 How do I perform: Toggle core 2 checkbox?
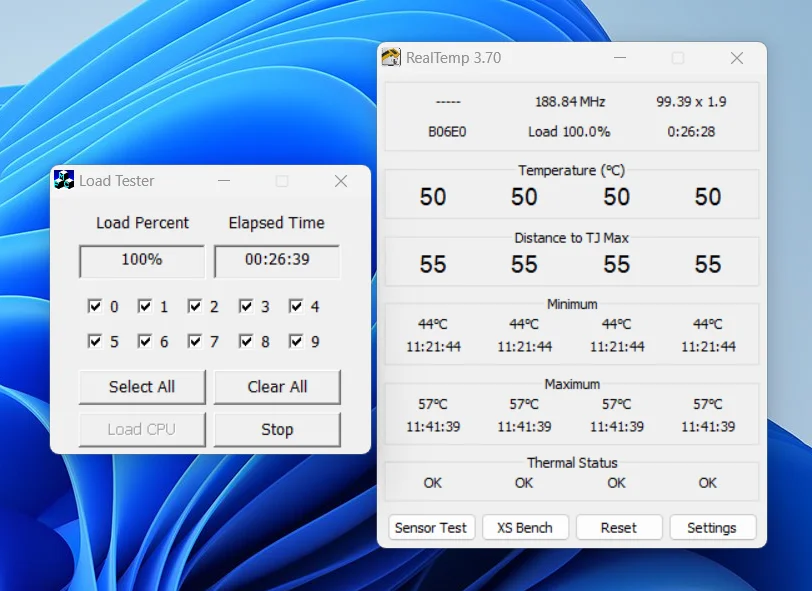click(195, 306)
